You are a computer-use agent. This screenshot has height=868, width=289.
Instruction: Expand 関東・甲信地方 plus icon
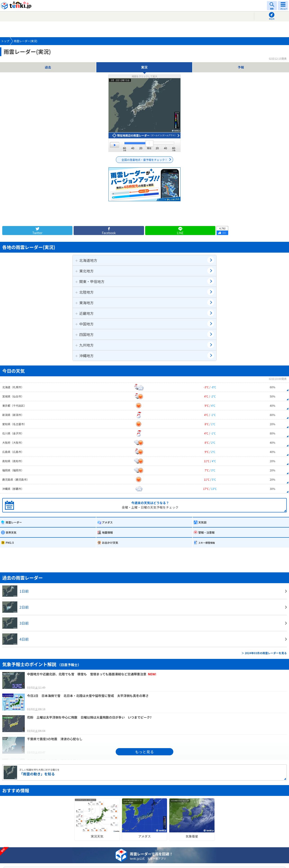coord(76,282)
